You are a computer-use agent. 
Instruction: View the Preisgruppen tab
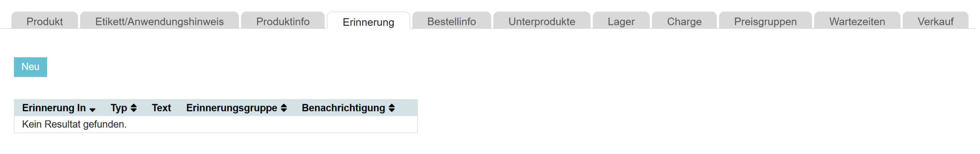765,22
